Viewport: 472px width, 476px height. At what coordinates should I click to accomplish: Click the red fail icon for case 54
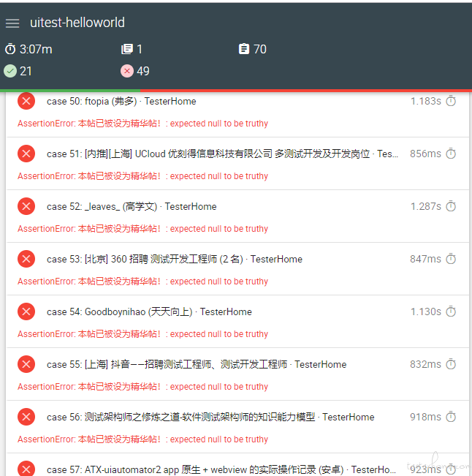pos(26,311)
